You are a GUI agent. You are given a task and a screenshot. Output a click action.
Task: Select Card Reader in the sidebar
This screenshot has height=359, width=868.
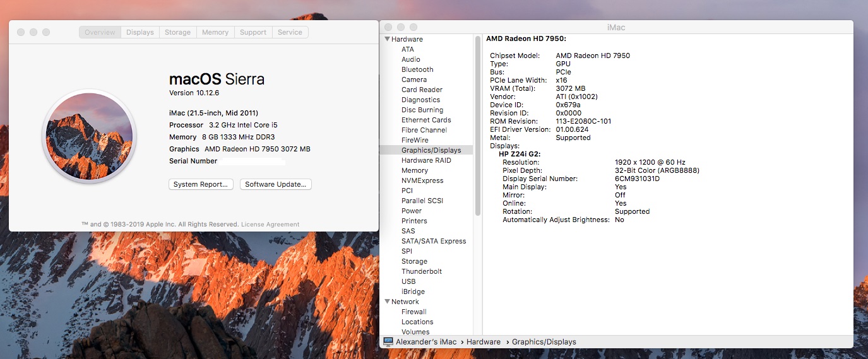tap(422, 90)
